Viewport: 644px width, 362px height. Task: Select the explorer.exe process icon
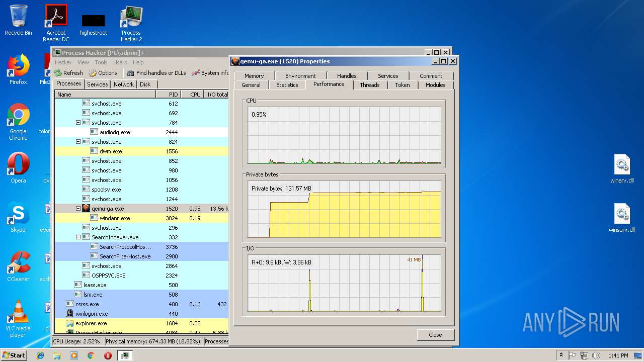[70, 323]
